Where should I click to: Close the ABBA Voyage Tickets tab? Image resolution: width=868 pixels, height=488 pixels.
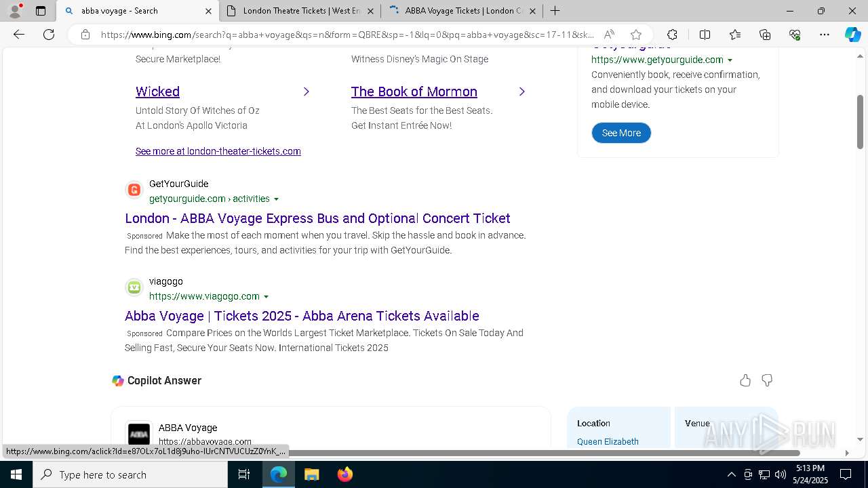click(x=532, y=11)
